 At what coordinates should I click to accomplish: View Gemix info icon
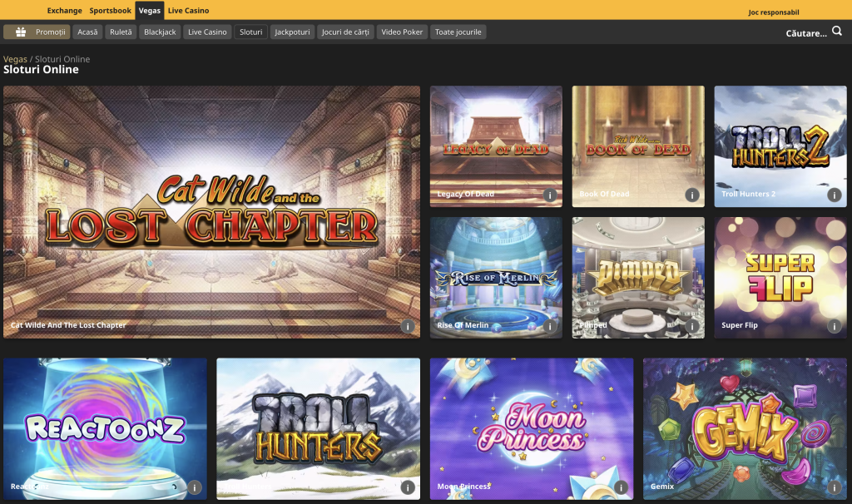point(834,487)
